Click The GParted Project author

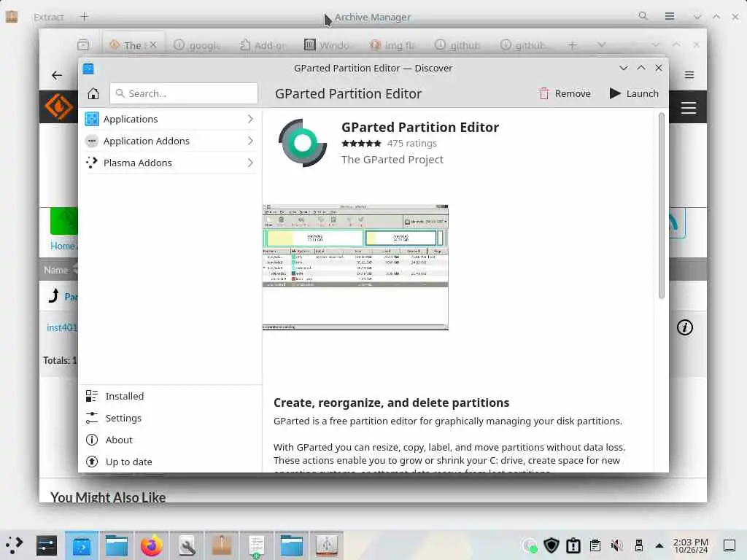click(x=392, y=160)
